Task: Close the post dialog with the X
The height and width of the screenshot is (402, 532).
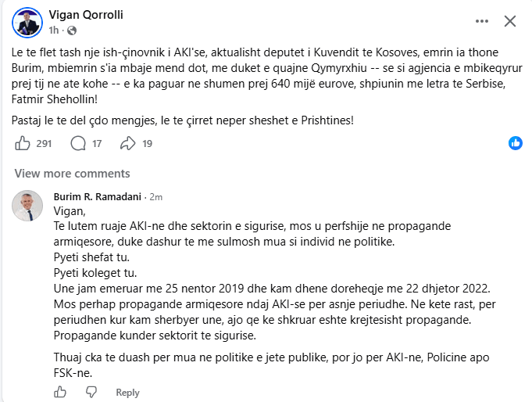Action: pos(510,21)
